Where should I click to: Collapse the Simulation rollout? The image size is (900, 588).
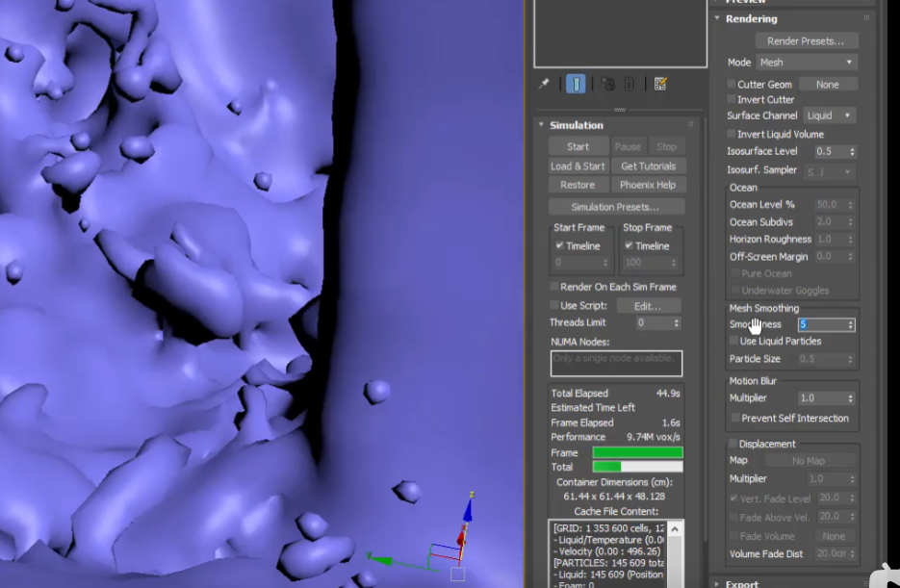coord(576,125)
